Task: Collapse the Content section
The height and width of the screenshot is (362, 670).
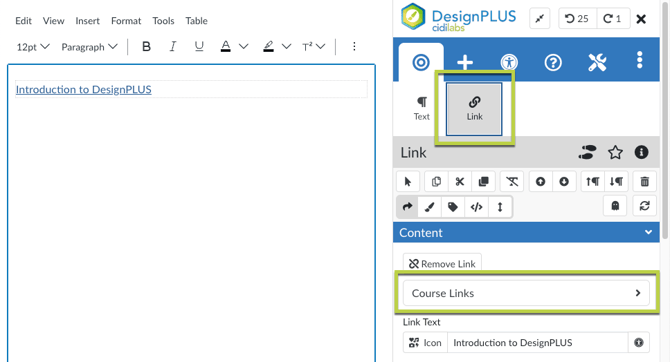Action: (526, 232)
